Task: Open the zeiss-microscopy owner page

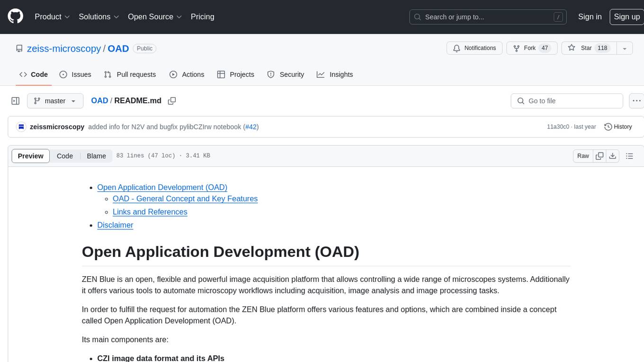Action: 64,48
